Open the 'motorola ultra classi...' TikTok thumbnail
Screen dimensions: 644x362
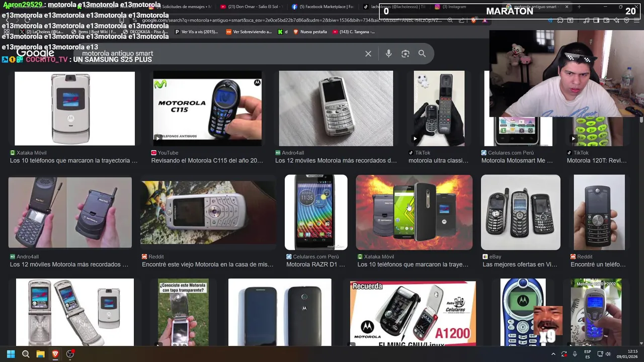coord(439,108)
